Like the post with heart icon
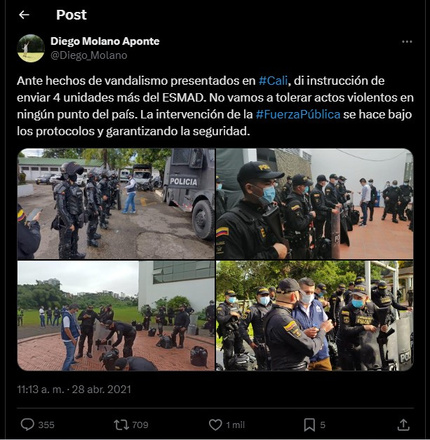The width and height of the screenshot is (430, 440). [215, 424]
